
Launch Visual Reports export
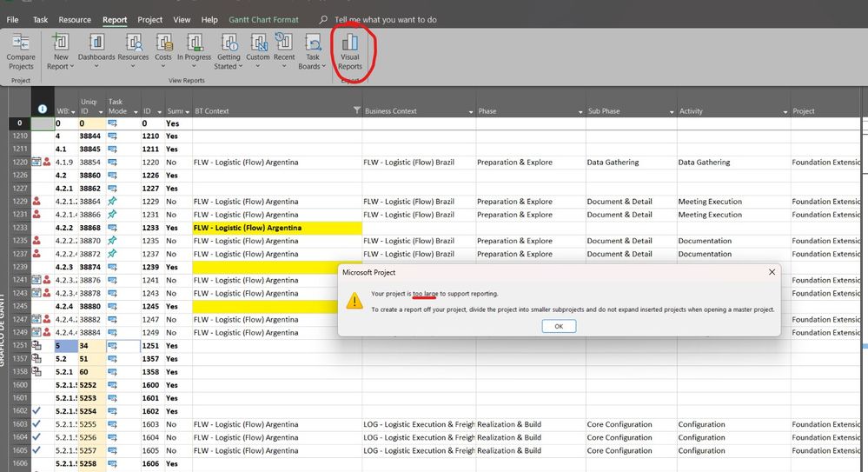click(x=350, y=51)
